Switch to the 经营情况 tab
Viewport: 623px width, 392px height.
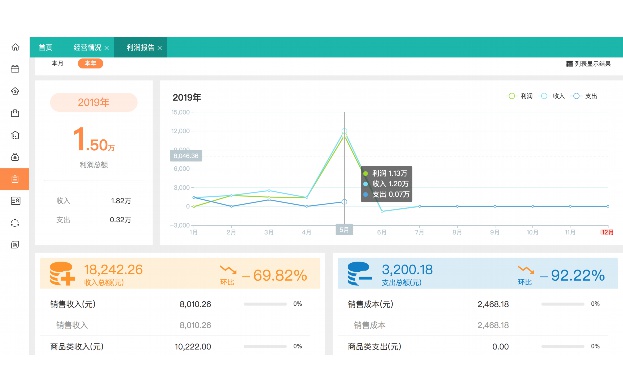[87, 48]
